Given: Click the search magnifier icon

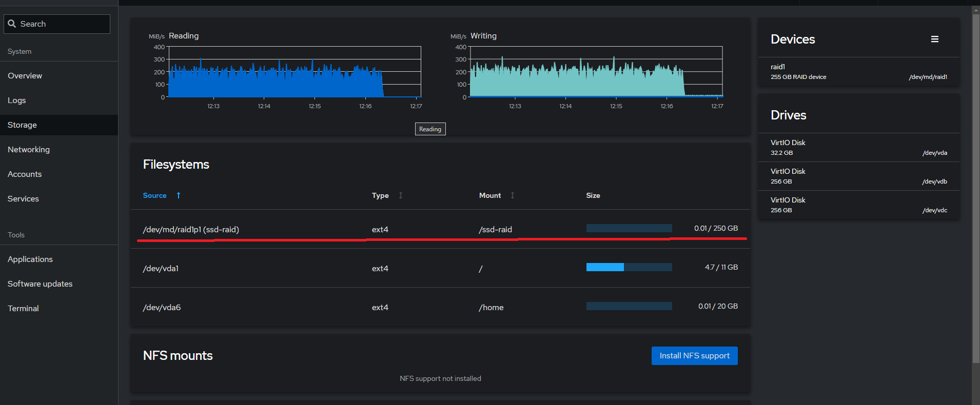Looking at the screenshot, I should pos(12,24).
